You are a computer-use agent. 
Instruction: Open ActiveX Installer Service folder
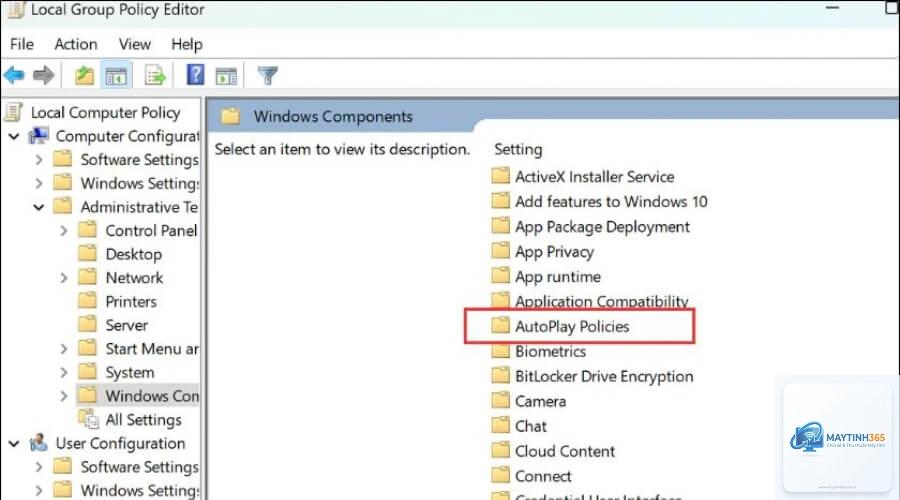[595, 177]
